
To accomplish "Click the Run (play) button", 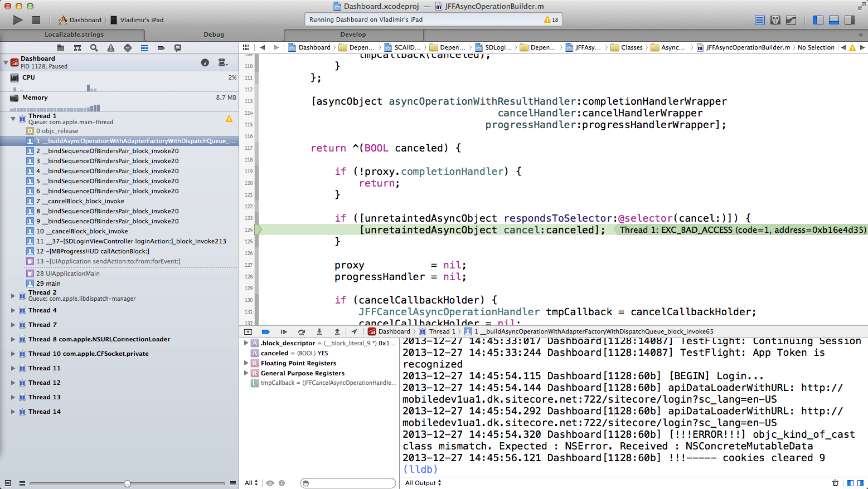I will pos(18,20).
